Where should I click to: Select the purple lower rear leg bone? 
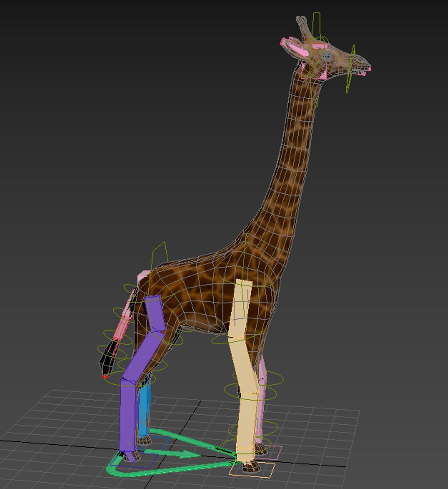tap(128, 415)
